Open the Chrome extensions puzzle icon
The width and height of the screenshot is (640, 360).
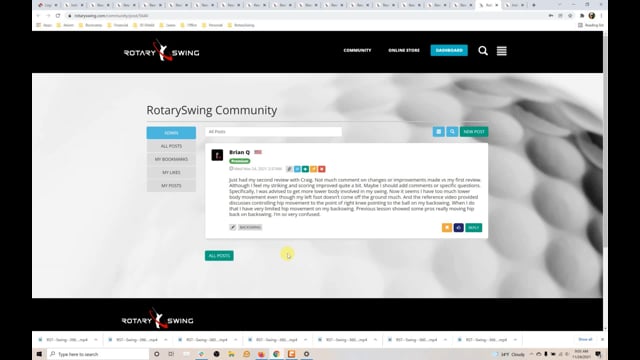point(582,16)
